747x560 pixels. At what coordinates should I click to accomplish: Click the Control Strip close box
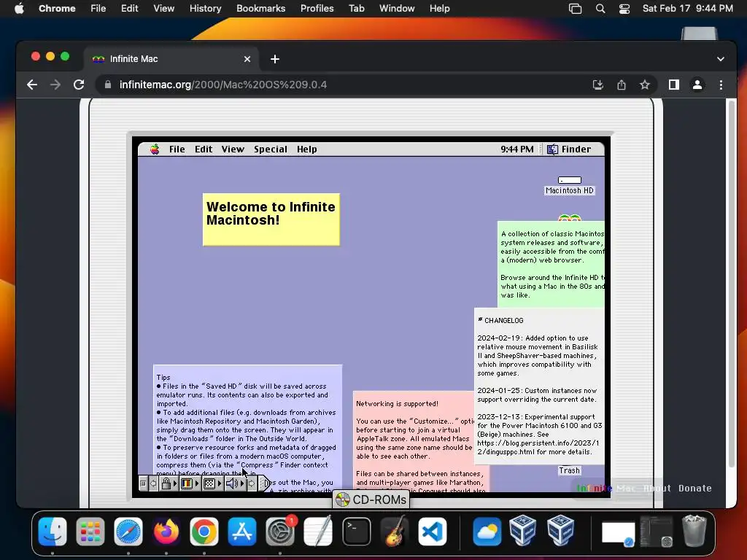click(143, 484)
